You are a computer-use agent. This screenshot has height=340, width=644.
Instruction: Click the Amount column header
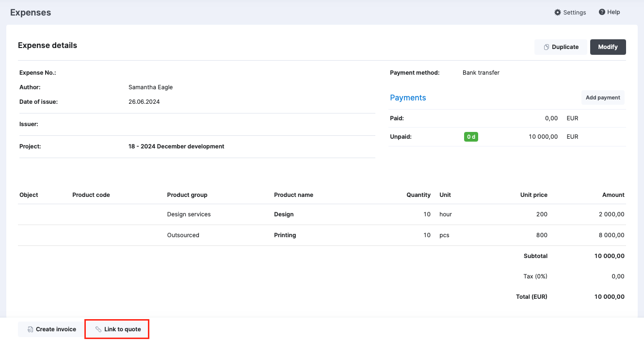point(613,195)
